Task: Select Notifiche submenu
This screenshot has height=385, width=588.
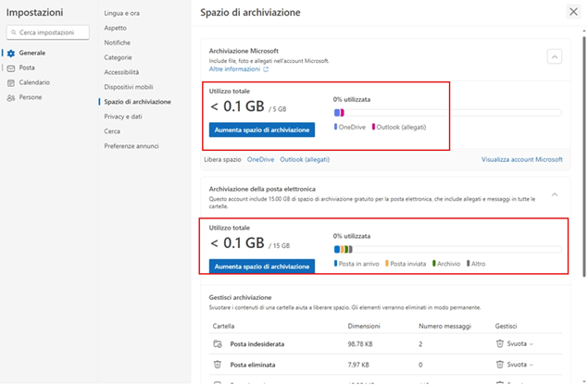Action: coord(118,43)
